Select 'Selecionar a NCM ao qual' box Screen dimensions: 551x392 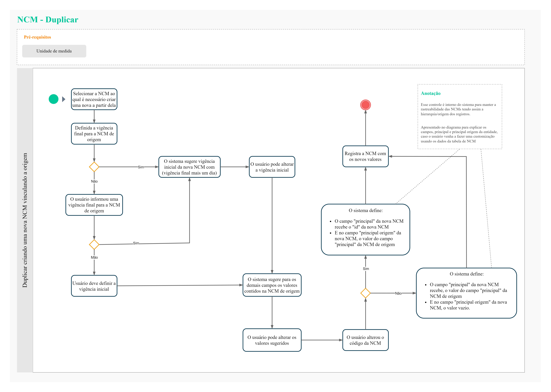coord(94,99)
